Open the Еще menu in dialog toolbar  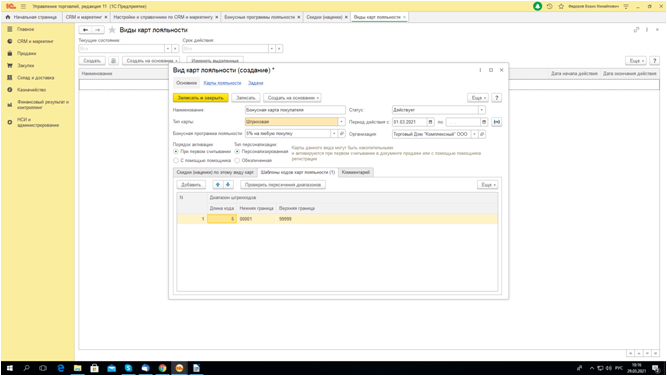[x=478, y=98]
